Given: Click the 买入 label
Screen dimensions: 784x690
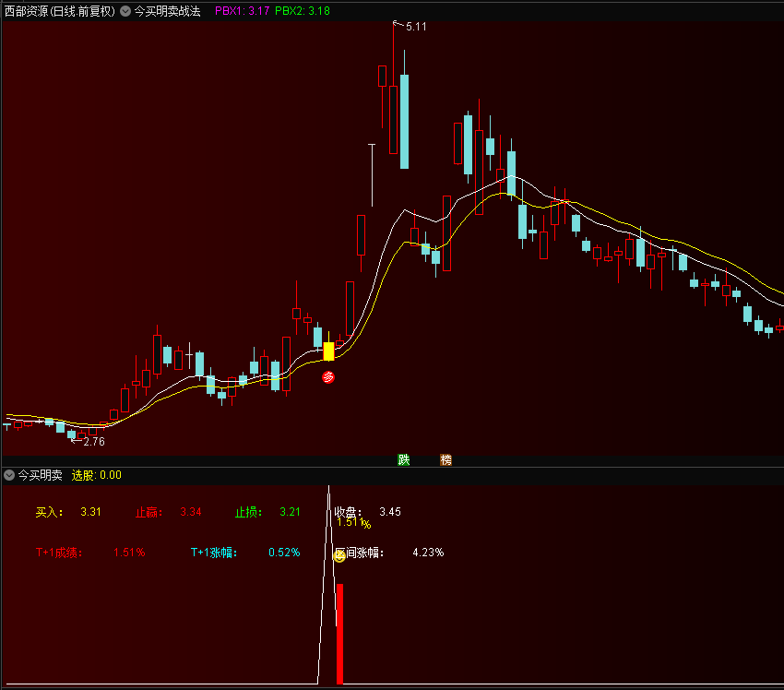Looking at the screenshot, I should tap(49, 513).
